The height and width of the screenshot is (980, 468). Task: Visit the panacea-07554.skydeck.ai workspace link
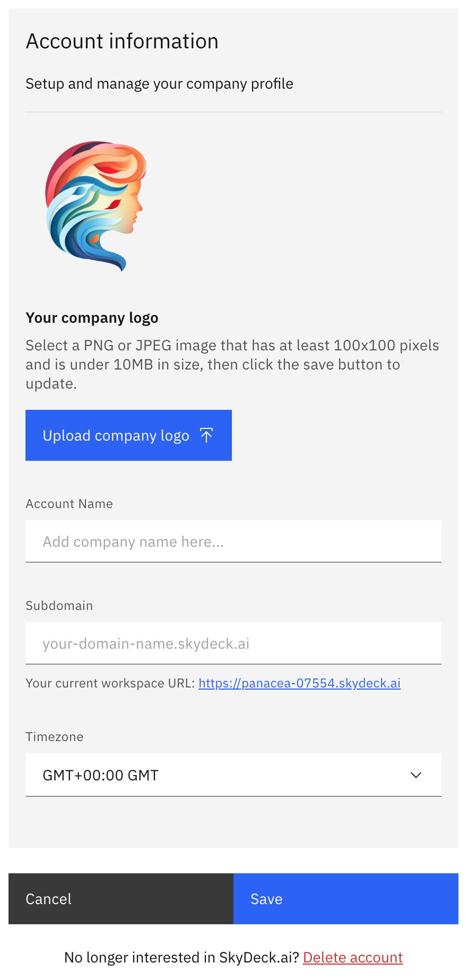pyautogui.click(x=299, y=683)
